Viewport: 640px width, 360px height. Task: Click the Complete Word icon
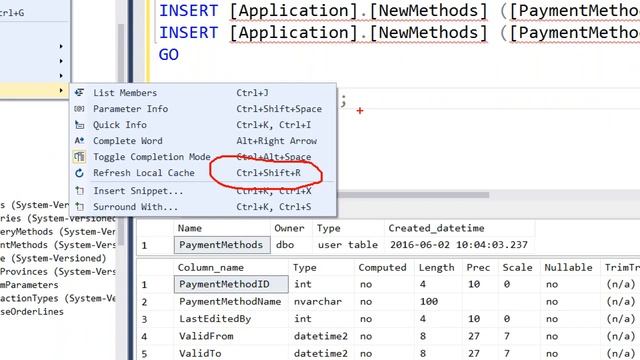coord(79,141)
